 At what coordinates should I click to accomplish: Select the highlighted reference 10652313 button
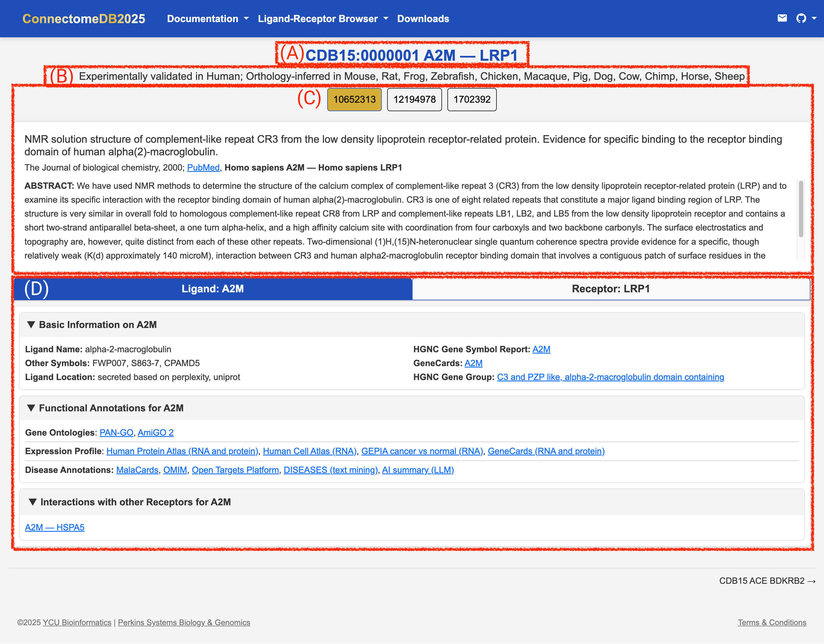354,100
